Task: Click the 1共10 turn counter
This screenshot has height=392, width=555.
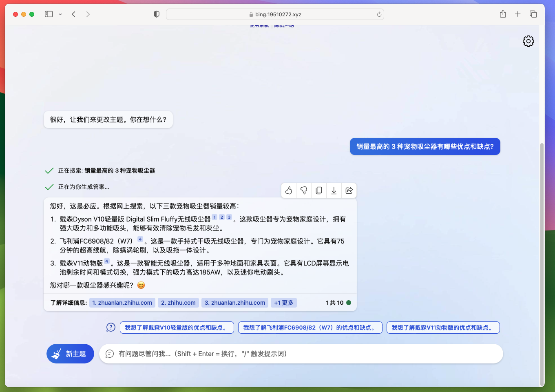Action: (335, 303)
